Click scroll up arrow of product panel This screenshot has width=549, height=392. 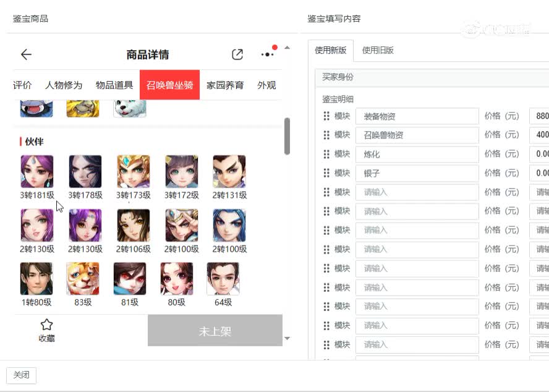click(287, 47)
